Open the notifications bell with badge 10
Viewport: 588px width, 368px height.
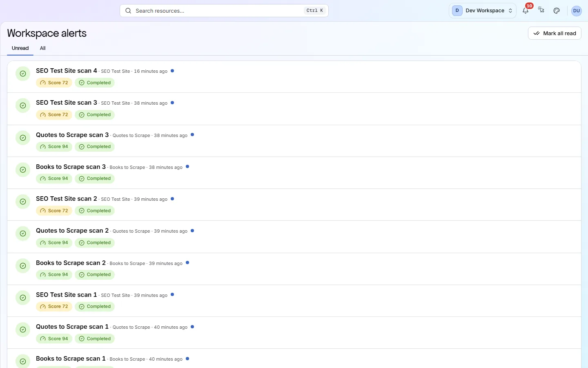(x=526, y=11)
